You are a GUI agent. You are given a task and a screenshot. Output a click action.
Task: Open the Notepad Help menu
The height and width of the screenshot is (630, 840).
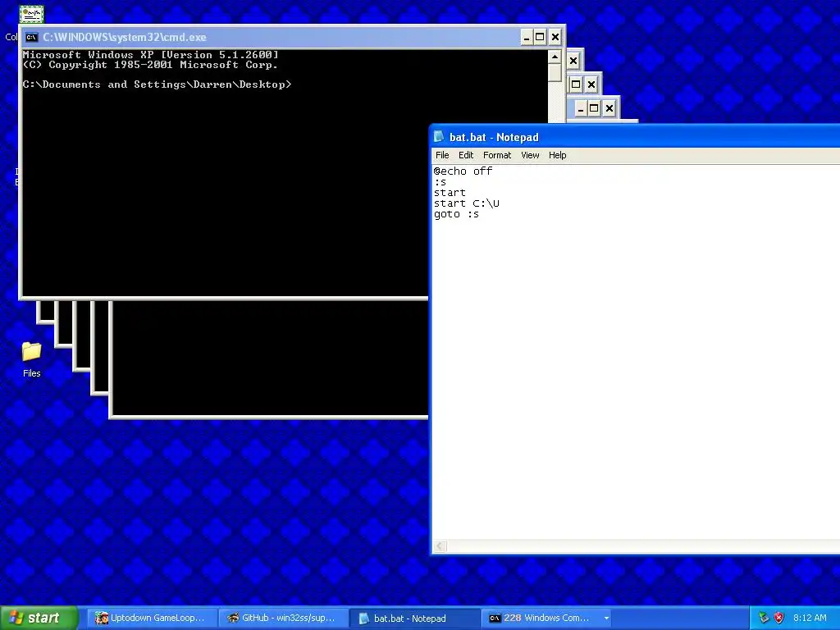(557, 155)
